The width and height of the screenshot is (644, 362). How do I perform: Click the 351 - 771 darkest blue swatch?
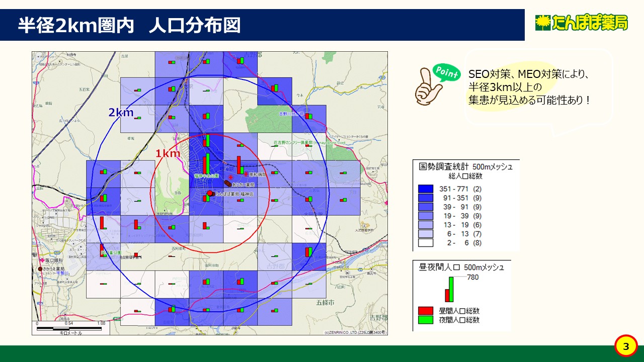pyautogui.click(x=425, y=189)
